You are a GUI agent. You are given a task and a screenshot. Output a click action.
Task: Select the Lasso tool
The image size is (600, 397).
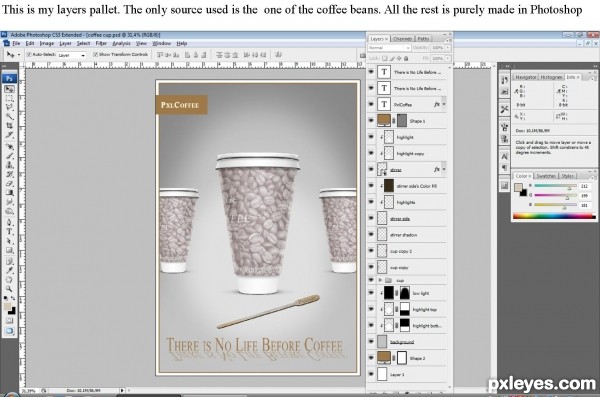[10, 108]
